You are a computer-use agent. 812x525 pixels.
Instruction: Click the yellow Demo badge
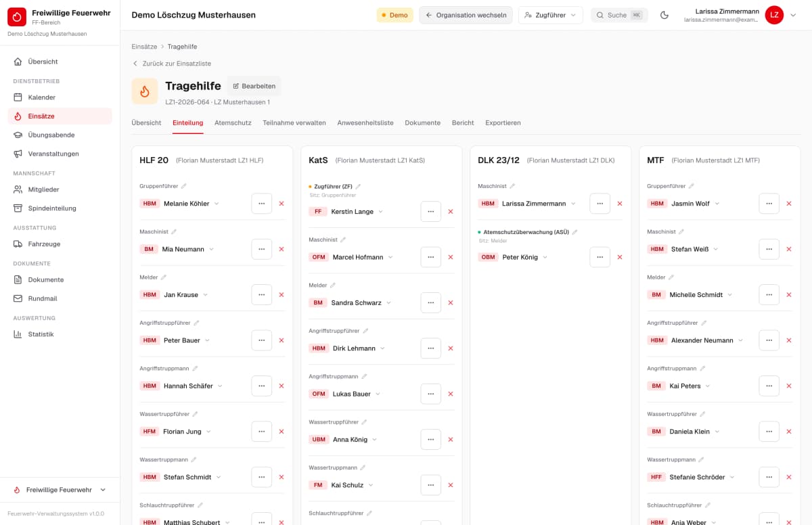(x=394, y=15)
